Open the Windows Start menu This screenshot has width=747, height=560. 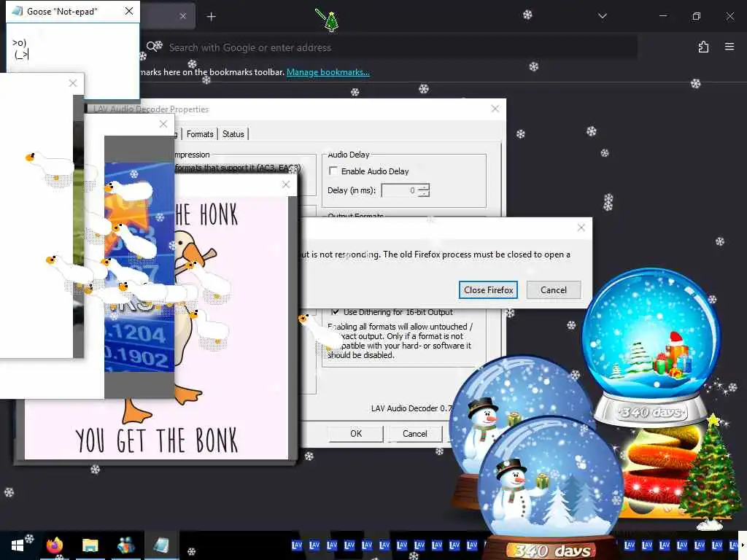click(x=18, y=545)
